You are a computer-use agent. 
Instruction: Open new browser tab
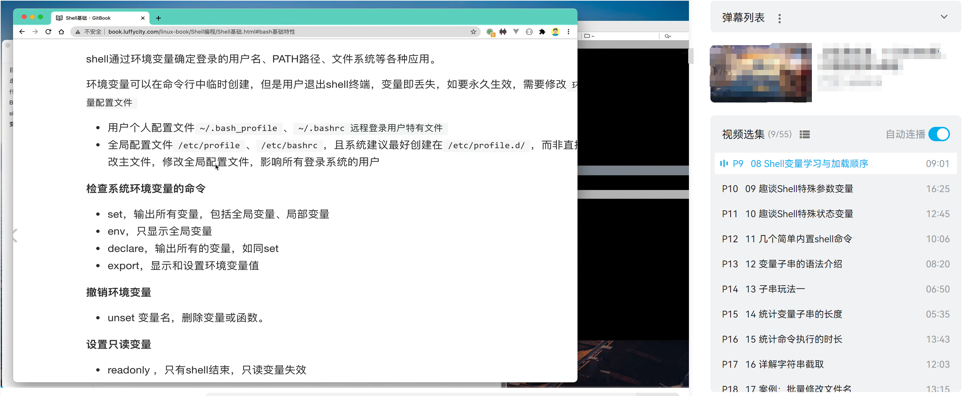click(x=158, y=18)
